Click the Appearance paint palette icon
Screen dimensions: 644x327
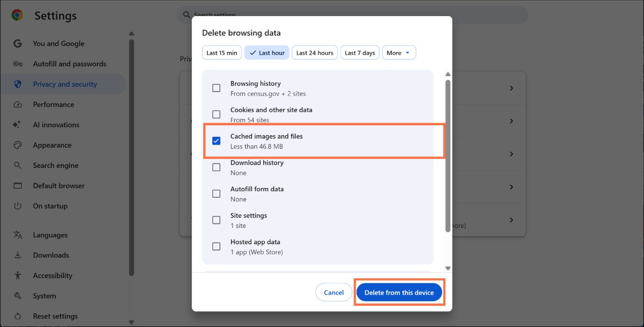[x=18, y=145]
